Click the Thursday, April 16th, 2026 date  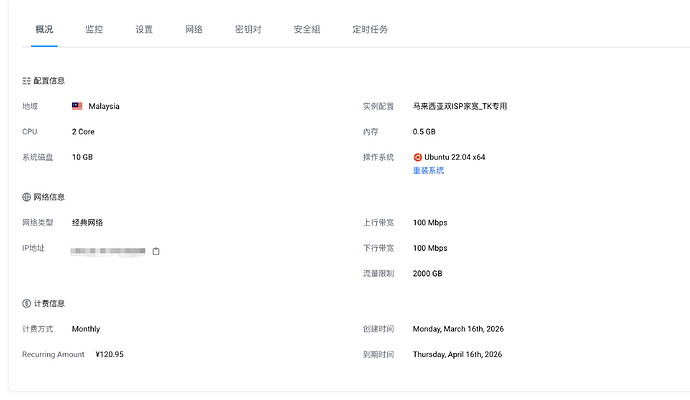(x=457, y=355)
